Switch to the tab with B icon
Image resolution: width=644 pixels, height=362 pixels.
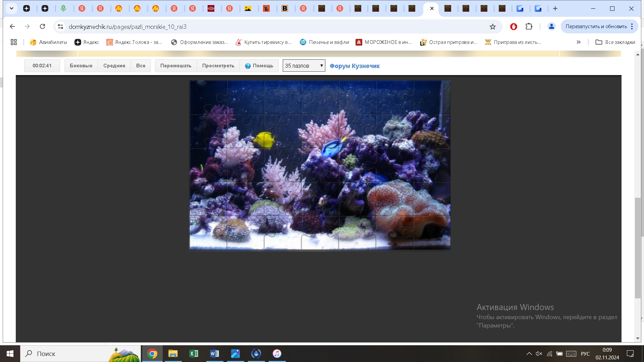(x=285, y=8)
